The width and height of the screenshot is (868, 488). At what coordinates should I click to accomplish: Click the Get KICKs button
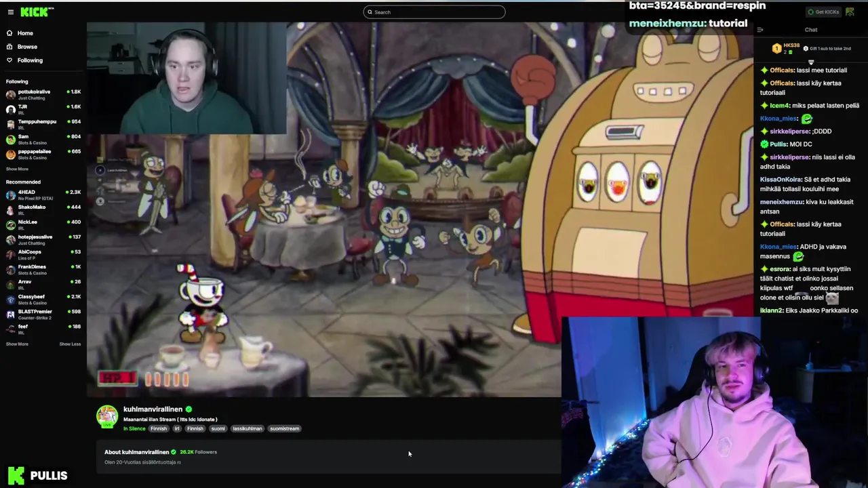[823, 12]
